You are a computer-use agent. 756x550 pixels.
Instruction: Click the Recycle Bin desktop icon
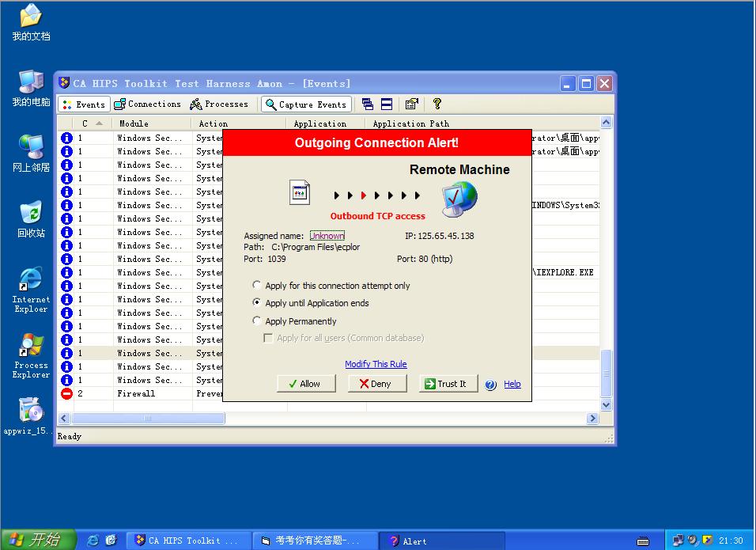click(31, 214)
